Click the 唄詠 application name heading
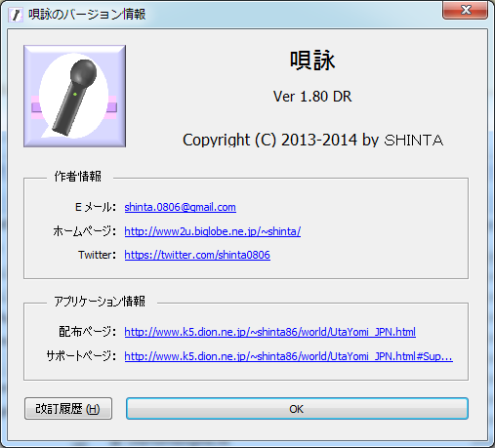The height and width of the screenshot is (448, 495). 312,61
